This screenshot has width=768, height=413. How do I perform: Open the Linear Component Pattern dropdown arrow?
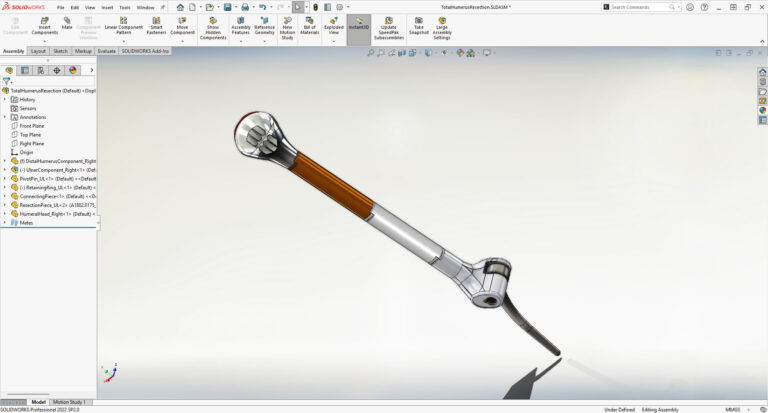pos(124,41)
